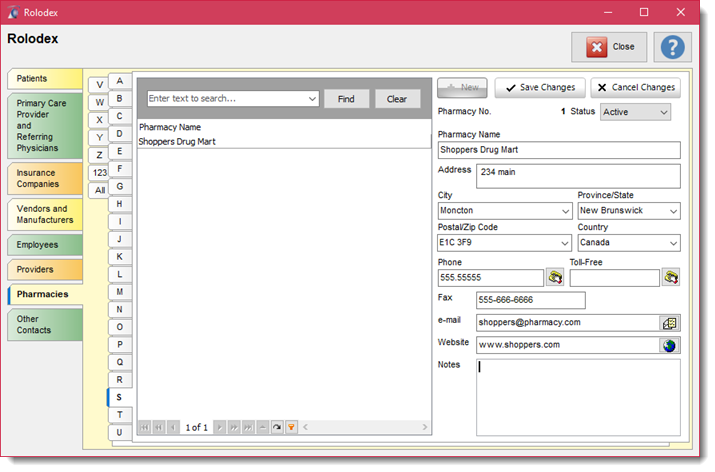715x472 pixels.
Task: Click the dial icon beside Toll-Free field
Action: (x=671, y=278)
